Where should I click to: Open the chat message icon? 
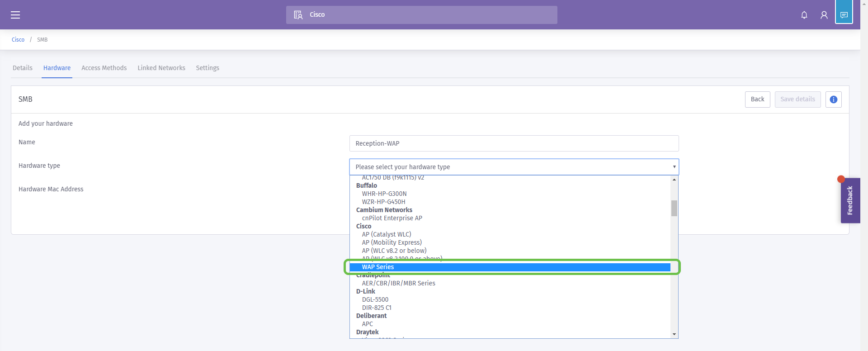click(844, 15)
